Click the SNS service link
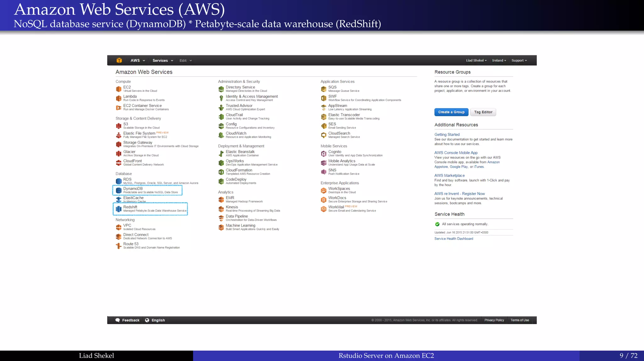Screen dimensions: 644x361 332,170
